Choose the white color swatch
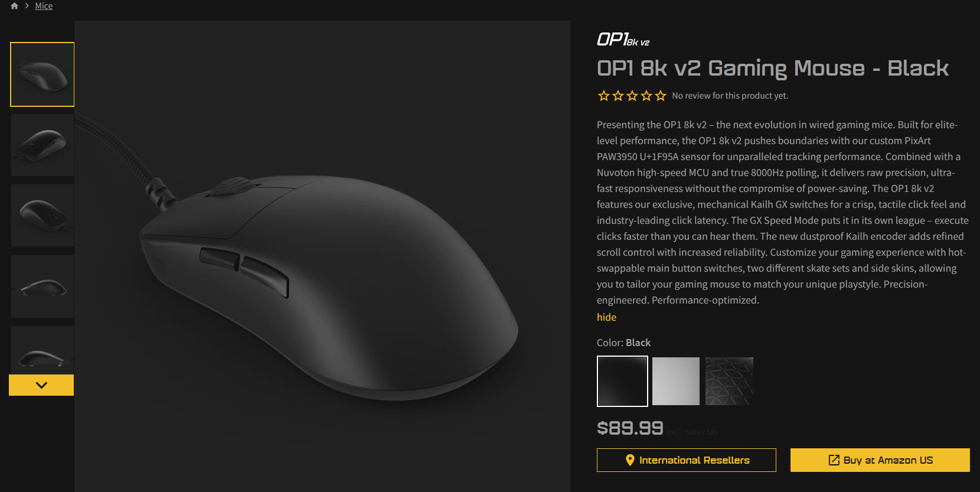Image resolution: width=980 pixels, height=492 pixels. (x=676, y=381)
